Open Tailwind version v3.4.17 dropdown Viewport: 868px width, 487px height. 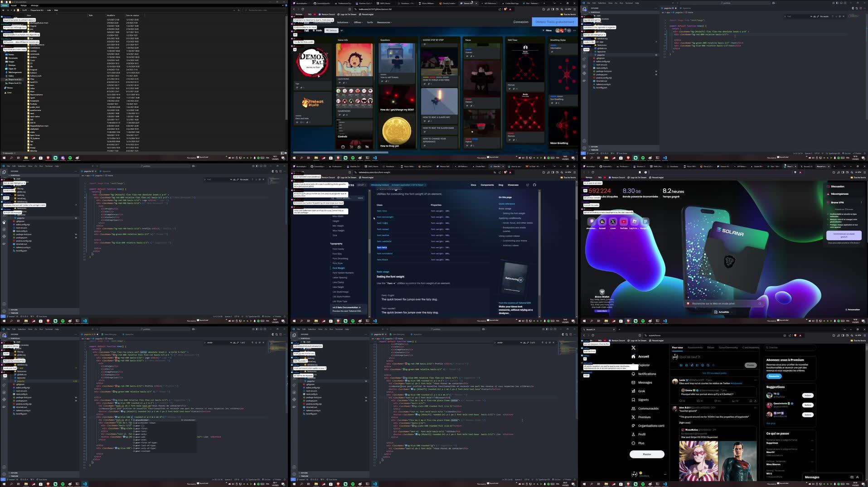(361, 185)
